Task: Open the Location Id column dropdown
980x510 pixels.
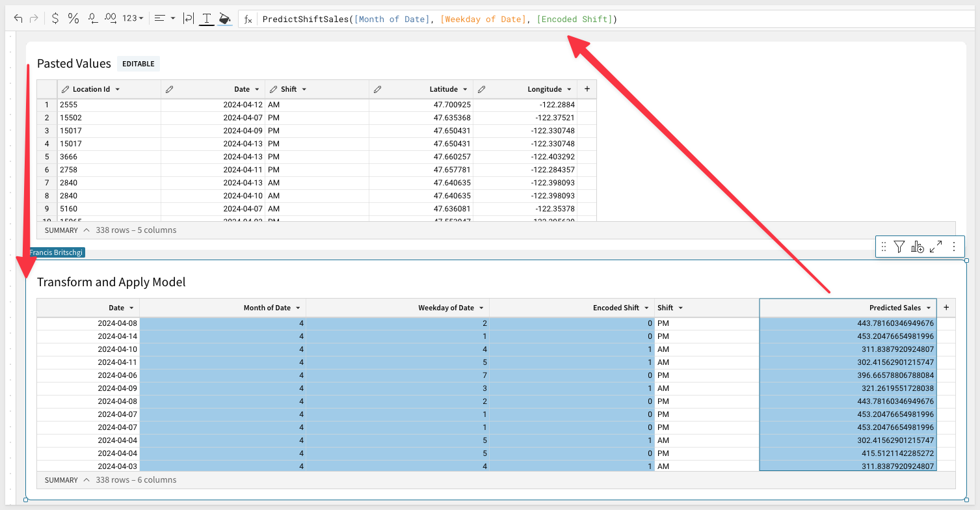Action: pyautogui.click(x=117, y=89)
